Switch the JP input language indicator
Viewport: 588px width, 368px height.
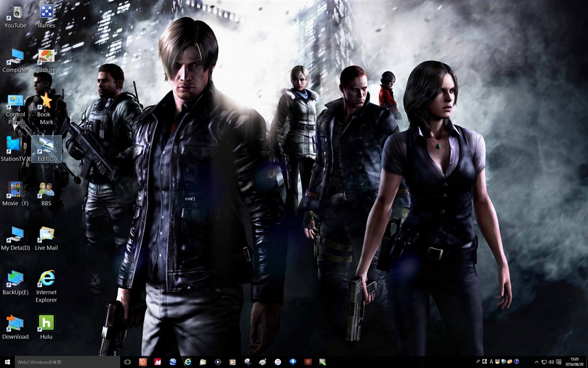coord(478,362)
